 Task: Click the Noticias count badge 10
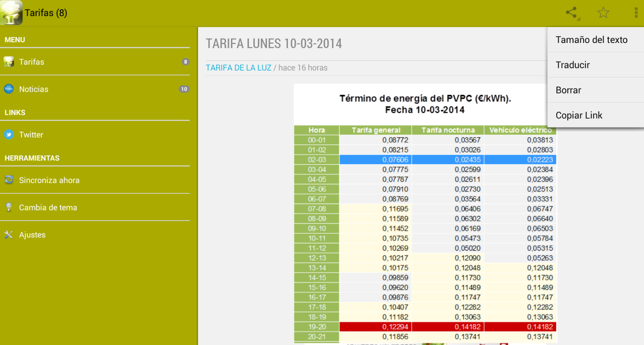pos(184,89)
